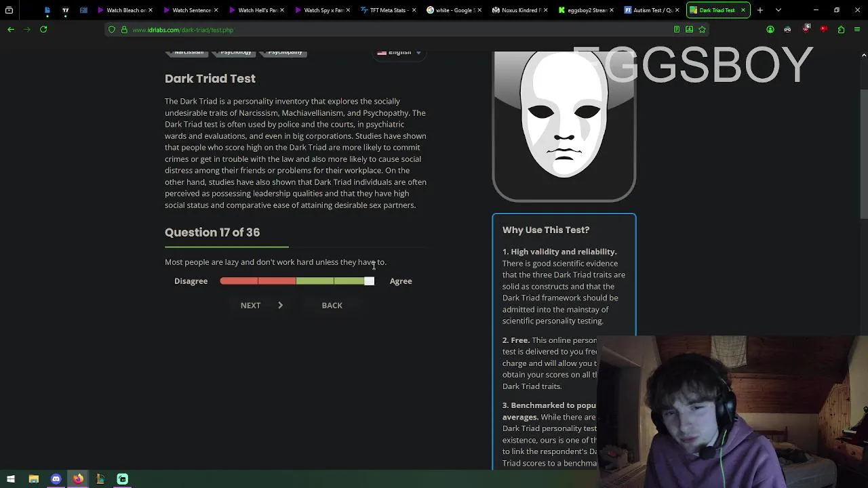Click the Firefox taskbar icon
Viewport: 868px width, 488px height.
click(x=78, y=479)
